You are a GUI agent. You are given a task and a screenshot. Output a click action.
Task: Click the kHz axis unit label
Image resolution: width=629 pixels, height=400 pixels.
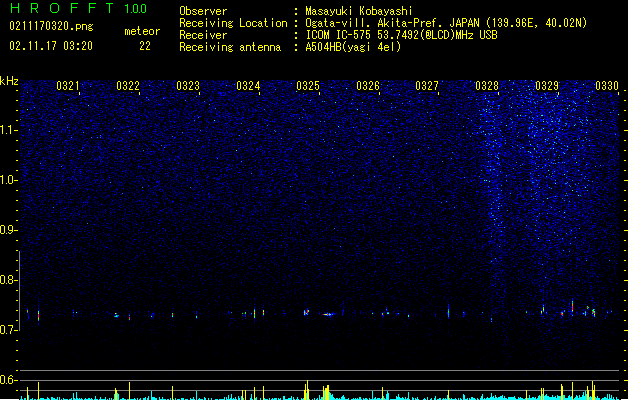pos(9,81)
